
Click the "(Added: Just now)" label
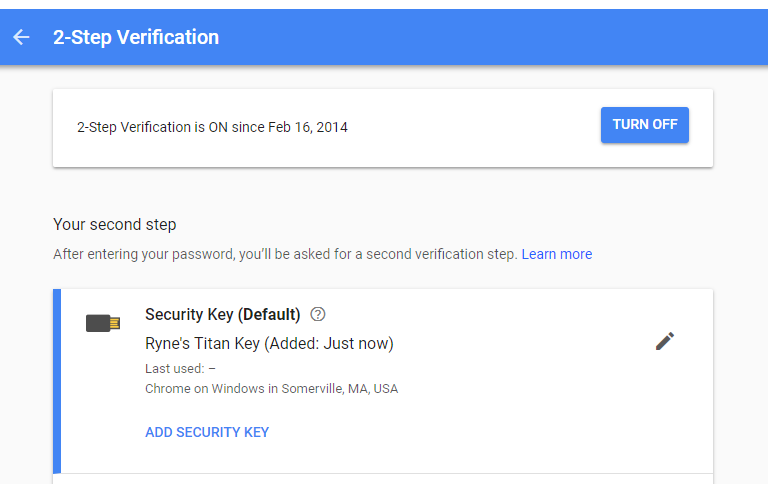(328, 343)
